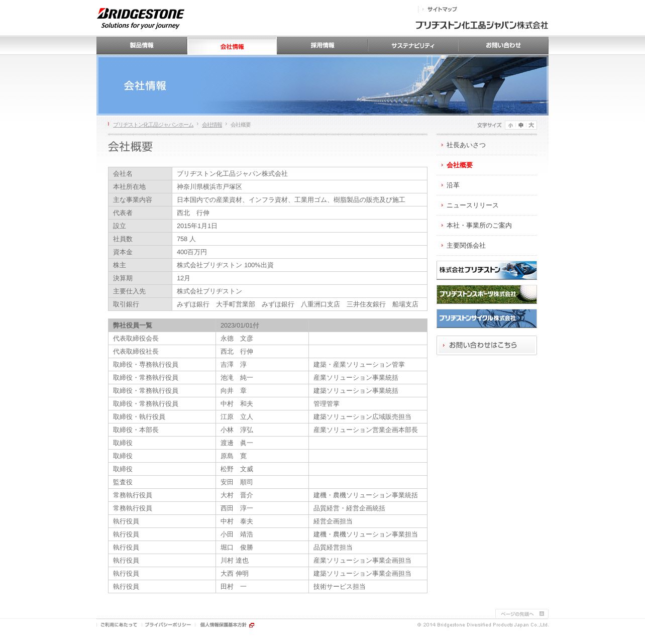The width and height of the screenshot is (645, 644).
Task: Click the 会社情報 breadcrumb link
Action: [x=212, y=125]
